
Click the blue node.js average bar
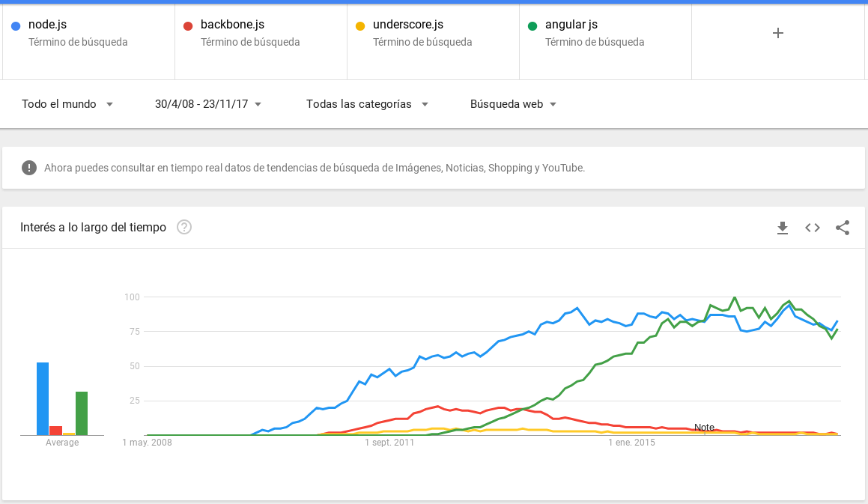43,398
